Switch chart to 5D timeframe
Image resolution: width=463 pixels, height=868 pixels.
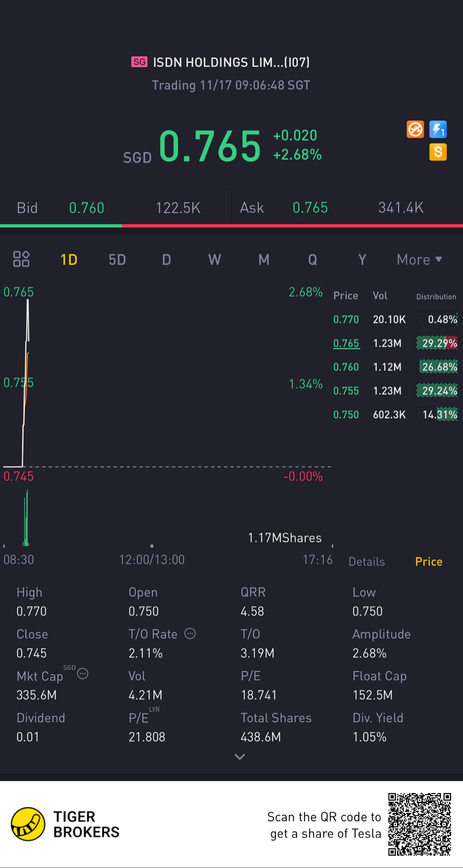point(117,260)
